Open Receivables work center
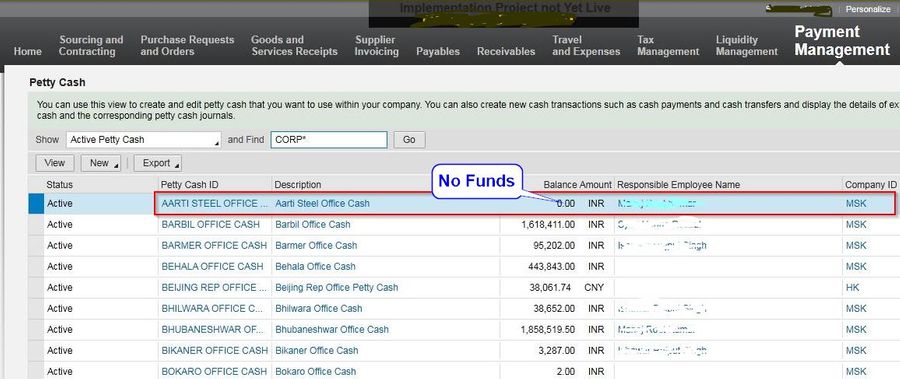The width and height of the screenshot is (900, 379). pyautogui.click(x=506, y=51)
